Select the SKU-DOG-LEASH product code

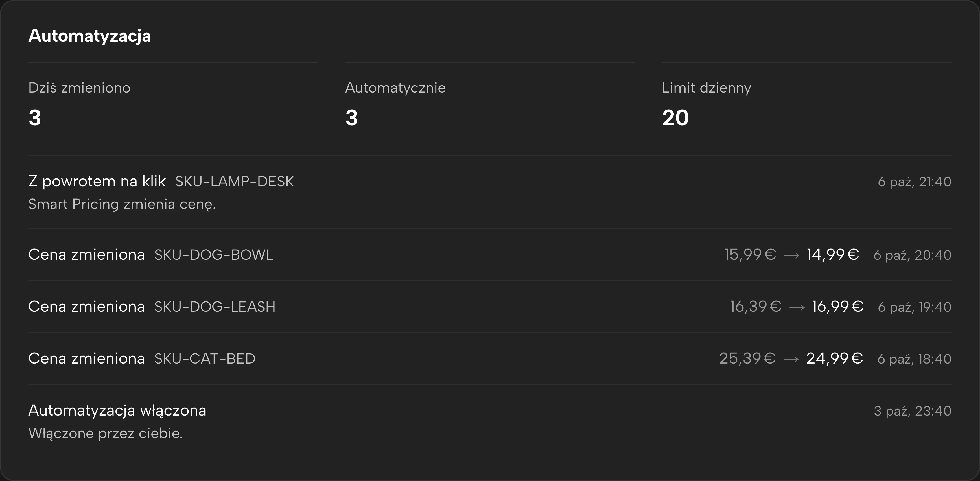(215, 307)
